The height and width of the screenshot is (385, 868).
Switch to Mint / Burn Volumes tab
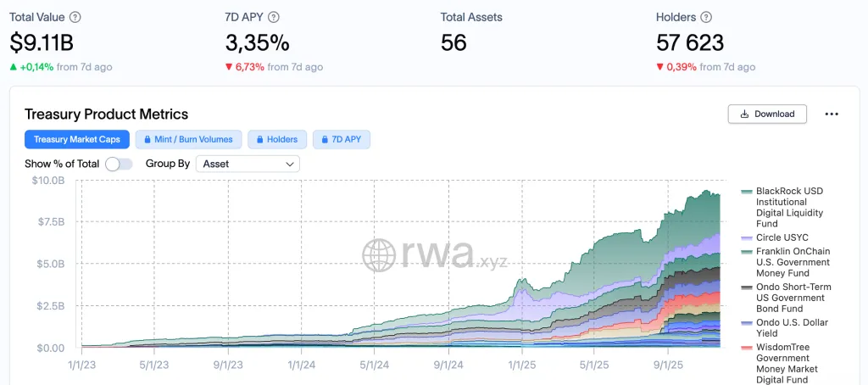point(192,140)
